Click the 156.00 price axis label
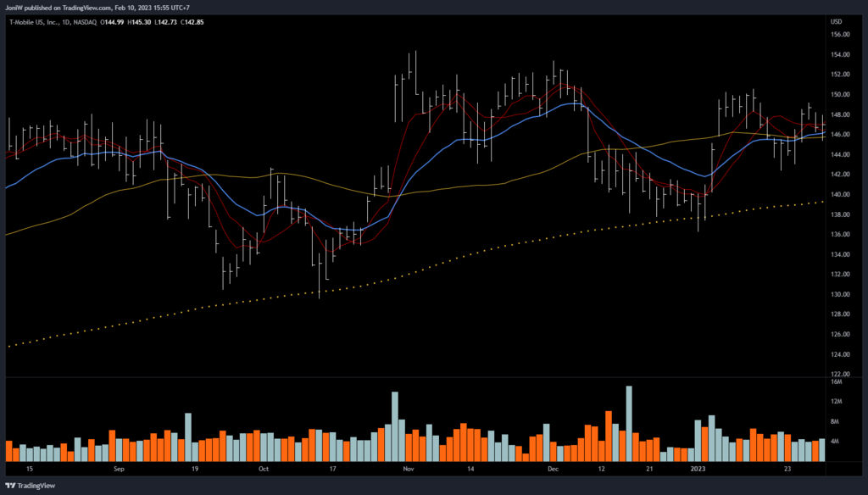This screenshot has height=495, width=868. pyautogui.click(x=839, y=35)
